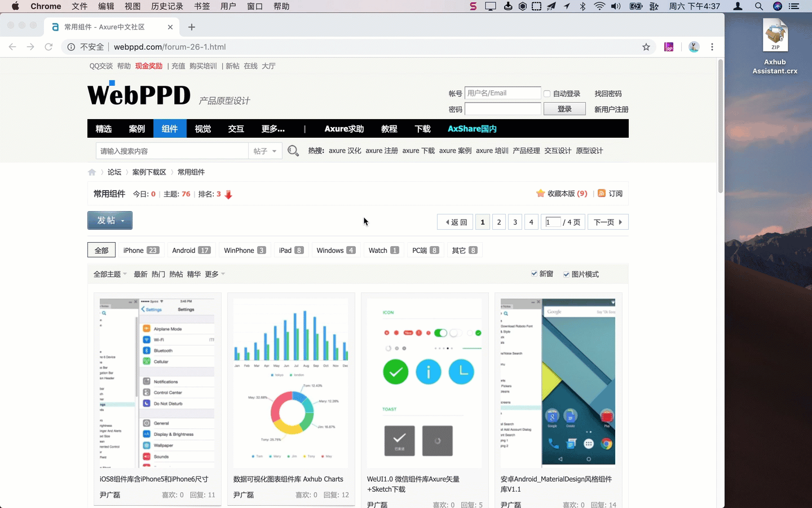Click the 登录 button
Screen dimensions: 812x508
pos(564,109)
